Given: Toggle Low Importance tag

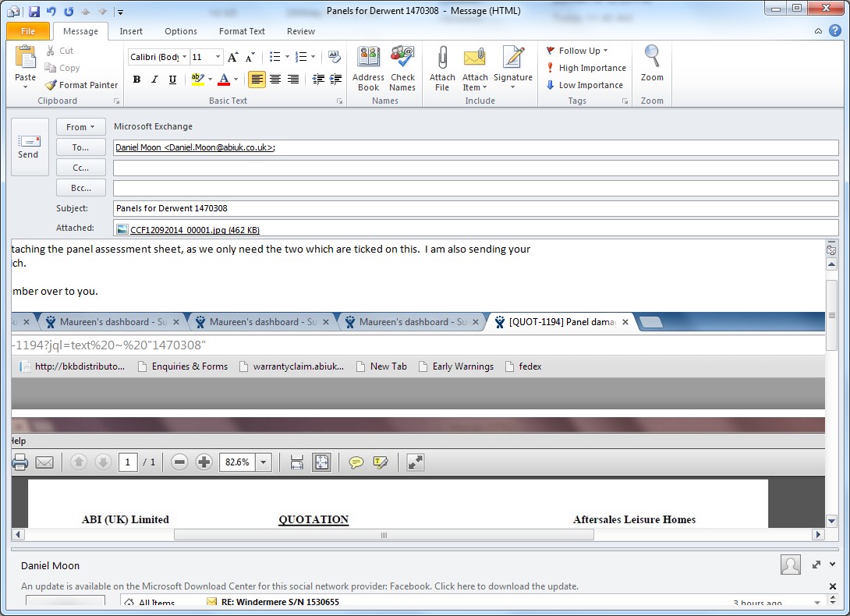Looking at the screenshot, I should [x=584, y=85].
